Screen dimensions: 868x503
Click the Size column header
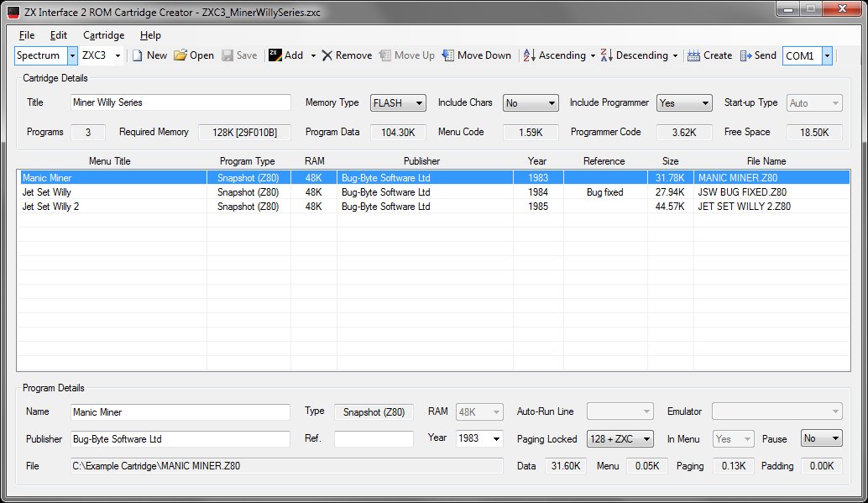pyautogui.click(x=671, y=161)
